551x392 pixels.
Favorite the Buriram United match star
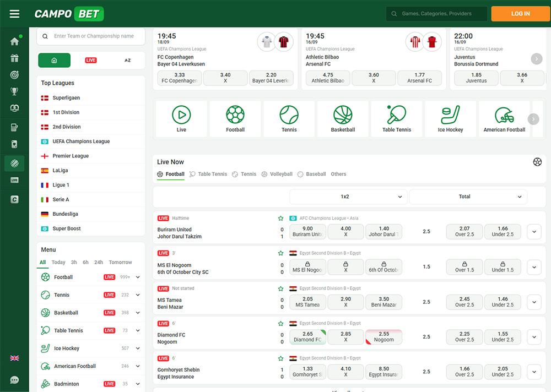coord(280,219)
